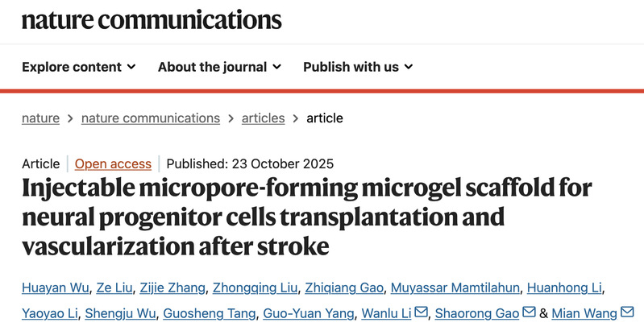Open author Zhiqiang Gao's info
Image resolution: width=644 pixels, height=335 pixels.
pos(345,287)
